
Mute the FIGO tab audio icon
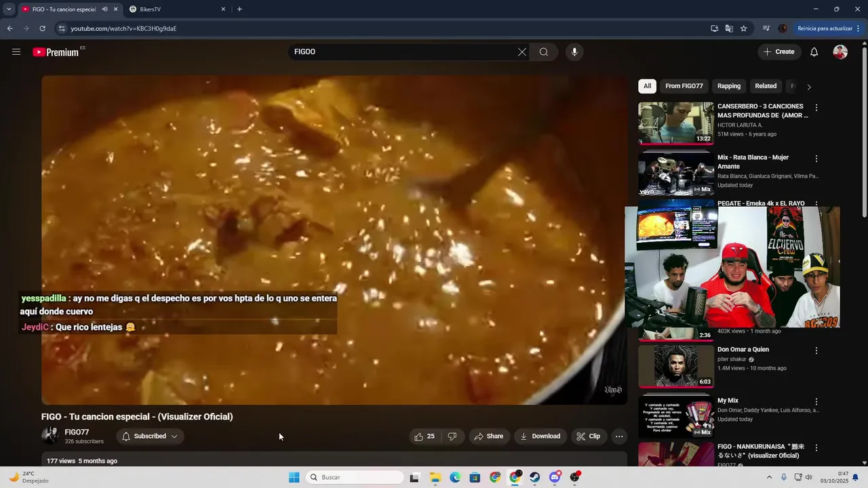click(104, 9)
